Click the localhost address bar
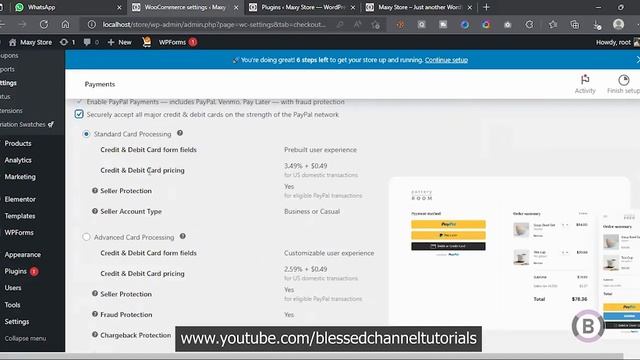 click(x=214, y=24)
